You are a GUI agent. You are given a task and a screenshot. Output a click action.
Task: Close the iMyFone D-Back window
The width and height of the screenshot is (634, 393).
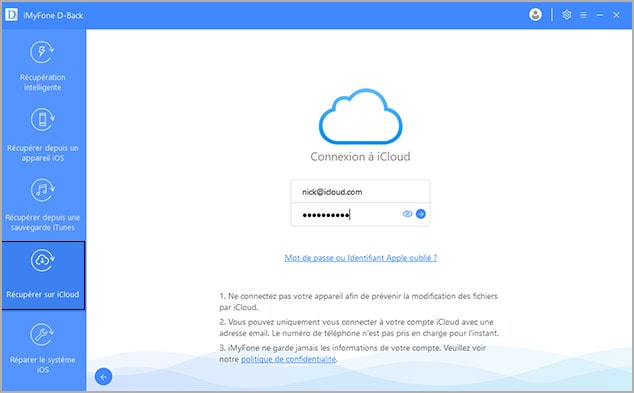click(616, 15)
